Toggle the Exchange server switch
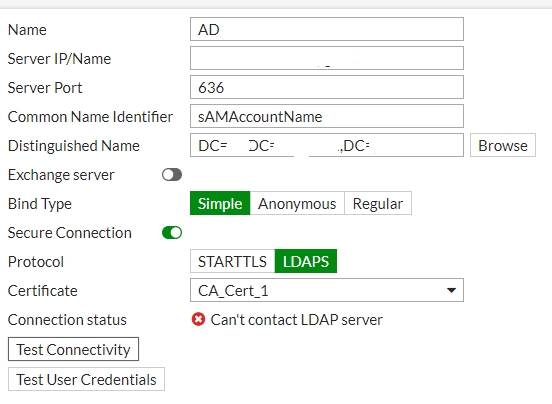The height and width of the screenshot is (404, 552). click(172, 175)
